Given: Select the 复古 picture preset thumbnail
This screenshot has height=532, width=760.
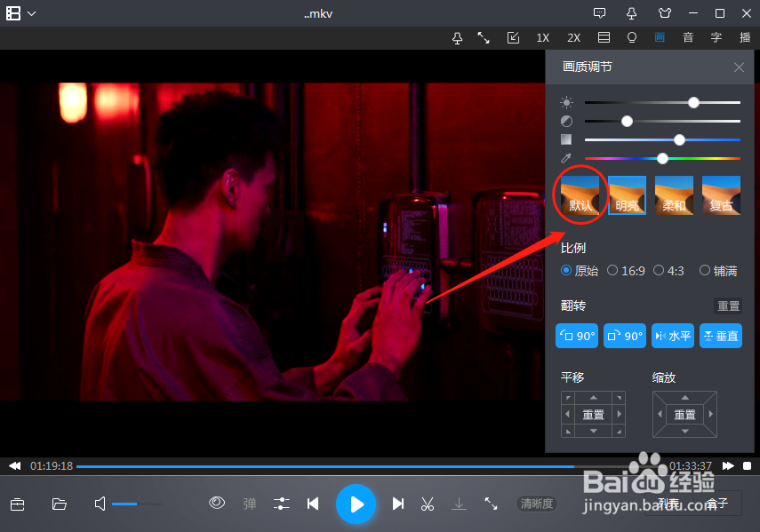Looking at the screenshot, I should pyautogui.click(x=721, y=195).
